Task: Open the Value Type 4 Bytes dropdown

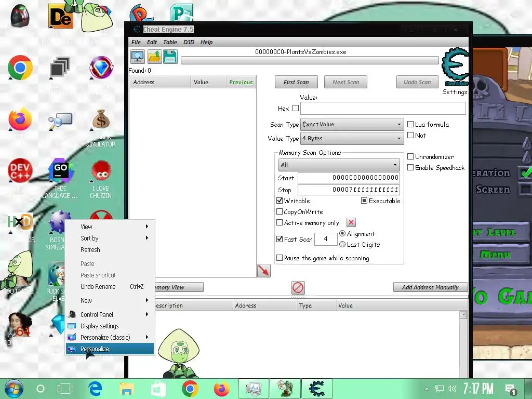Action: click(x=352, y=138)
